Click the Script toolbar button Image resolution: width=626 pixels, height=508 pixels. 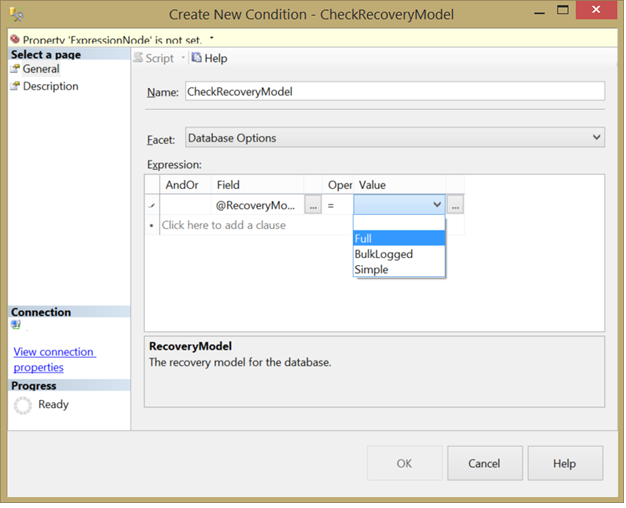click(154, 58)
